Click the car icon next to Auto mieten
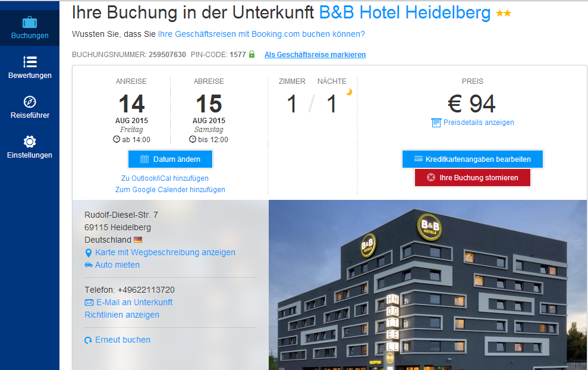 (x=89, y=265)
